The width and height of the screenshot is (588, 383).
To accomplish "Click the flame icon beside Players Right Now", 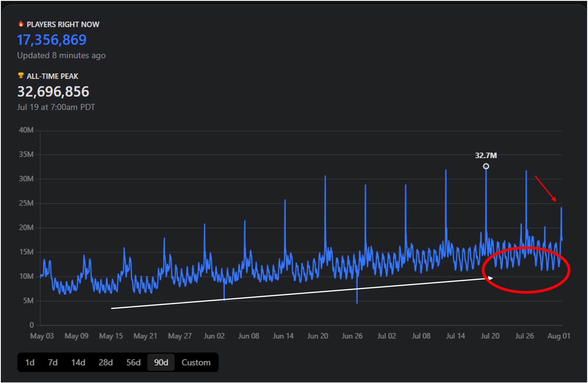I will (x=21, y=24).
